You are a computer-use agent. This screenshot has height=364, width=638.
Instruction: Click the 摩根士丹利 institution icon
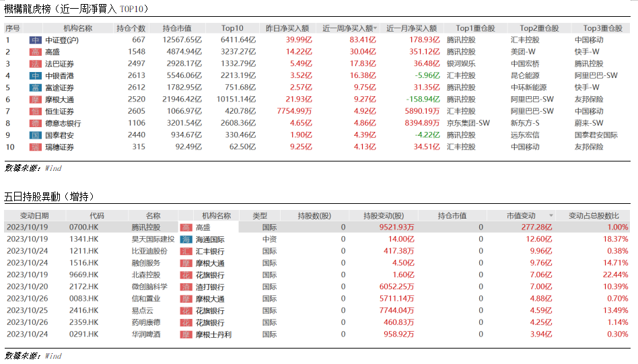coord(186,334)
